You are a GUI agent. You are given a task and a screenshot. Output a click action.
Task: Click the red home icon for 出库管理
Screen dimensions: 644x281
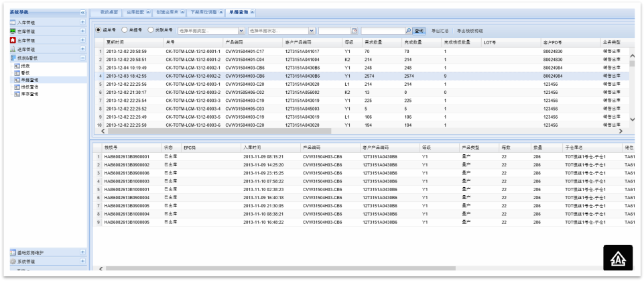point(13,40)
